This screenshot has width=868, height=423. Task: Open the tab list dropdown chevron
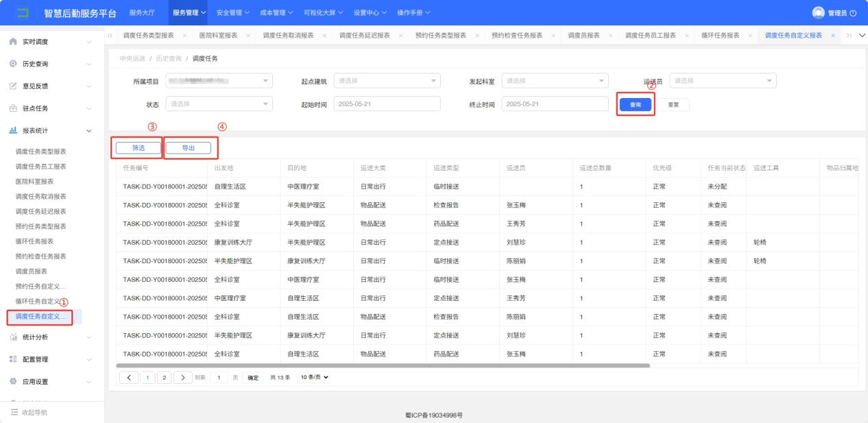tap(861, 35)
